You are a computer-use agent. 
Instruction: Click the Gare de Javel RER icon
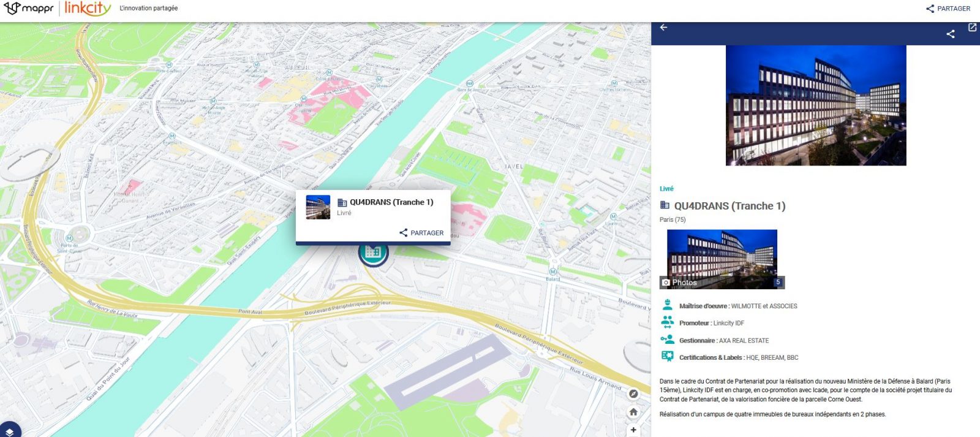coord(470,83)
